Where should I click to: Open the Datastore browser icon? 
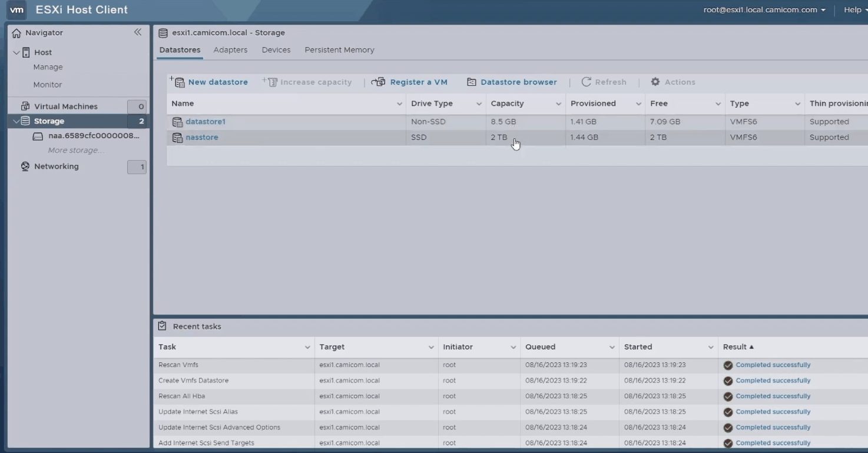[x=472, y=82]
